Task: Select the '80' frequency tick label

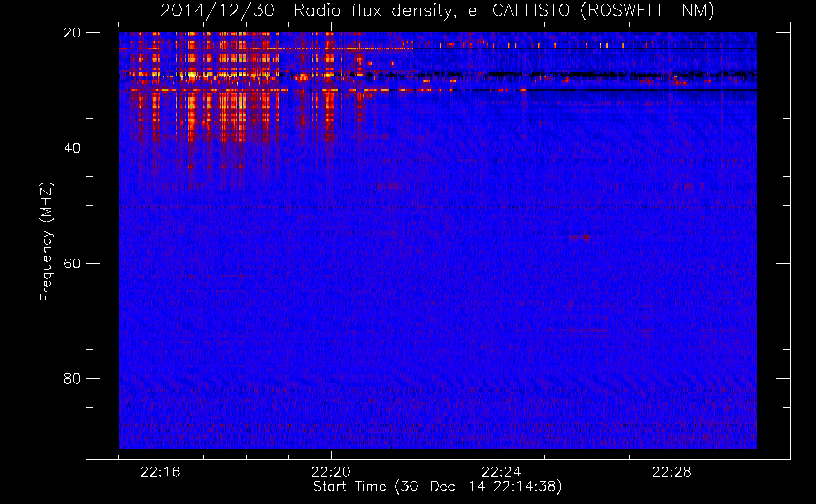Action: pos(72,379)
